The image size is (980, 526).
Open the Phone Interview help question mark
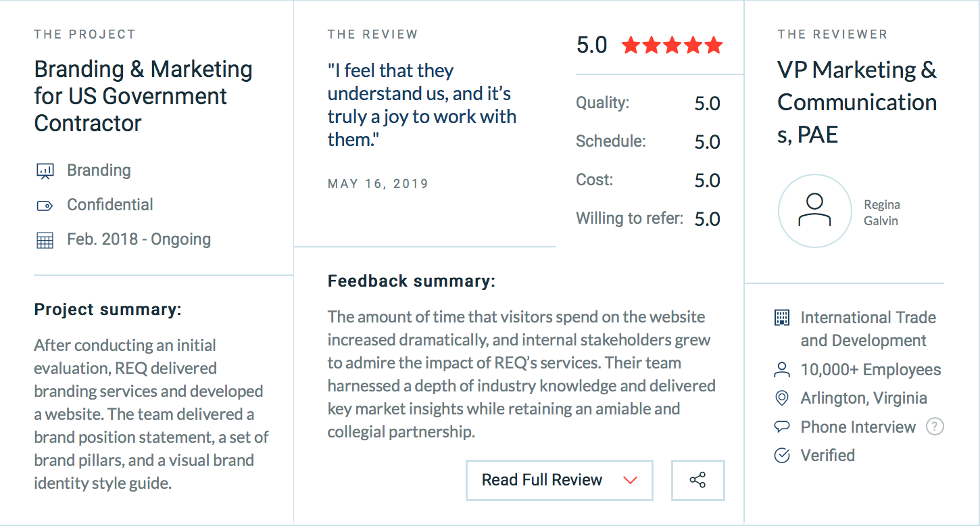pyautogui.click(x=935, y=427)
